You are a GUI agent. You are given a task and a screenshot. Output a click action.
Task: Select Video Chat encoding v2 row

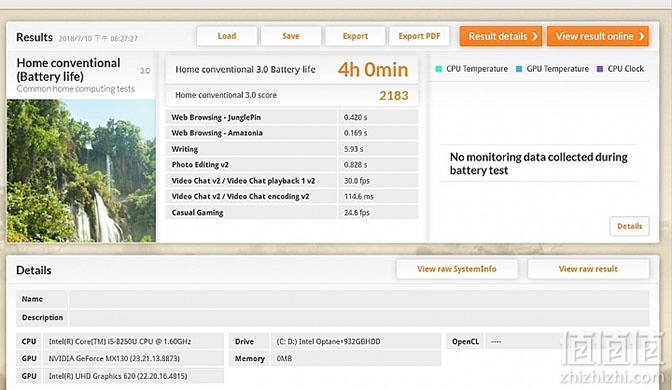click(x=292, y=196)
